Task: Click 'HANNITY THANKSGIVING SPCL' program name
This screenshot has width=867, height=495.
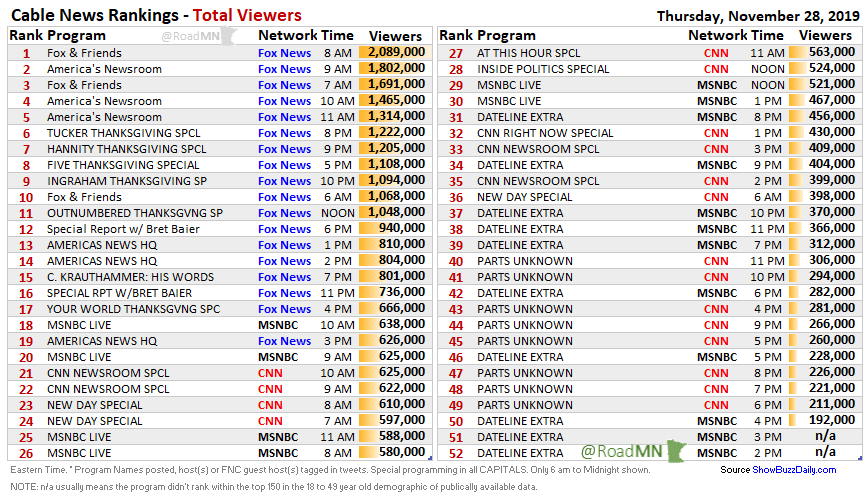Action: [127, 149]
